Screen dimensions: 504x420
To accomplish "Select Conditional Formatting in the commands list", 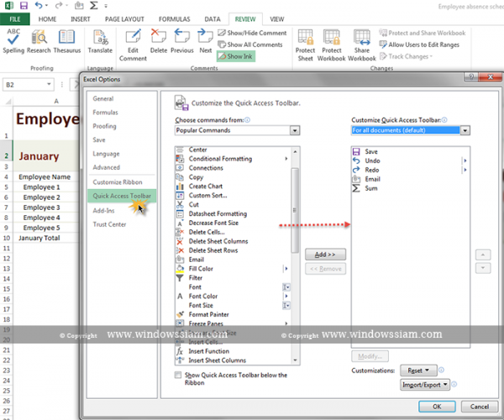I will coord(233,159).
